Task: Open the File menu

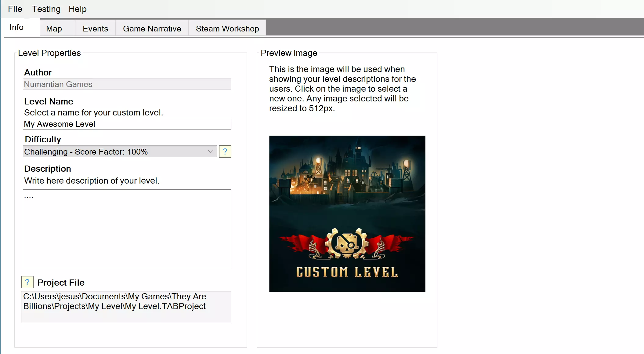Action: [15, 9]
